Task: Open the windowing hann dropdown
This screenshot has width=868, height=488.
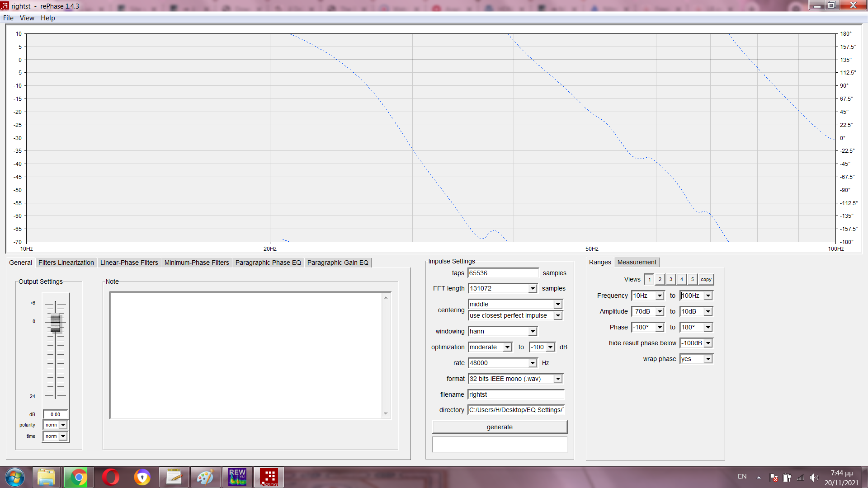Action: 533,331
